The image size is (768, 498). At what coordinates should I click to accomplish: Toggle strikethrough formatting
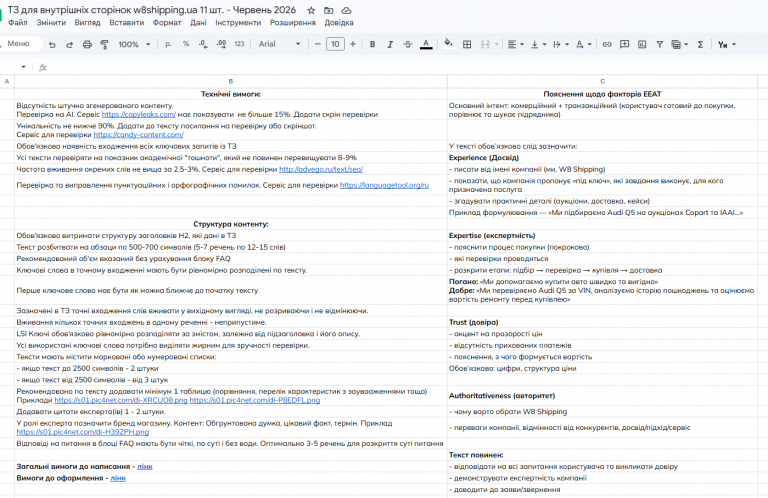pos(408,45)
